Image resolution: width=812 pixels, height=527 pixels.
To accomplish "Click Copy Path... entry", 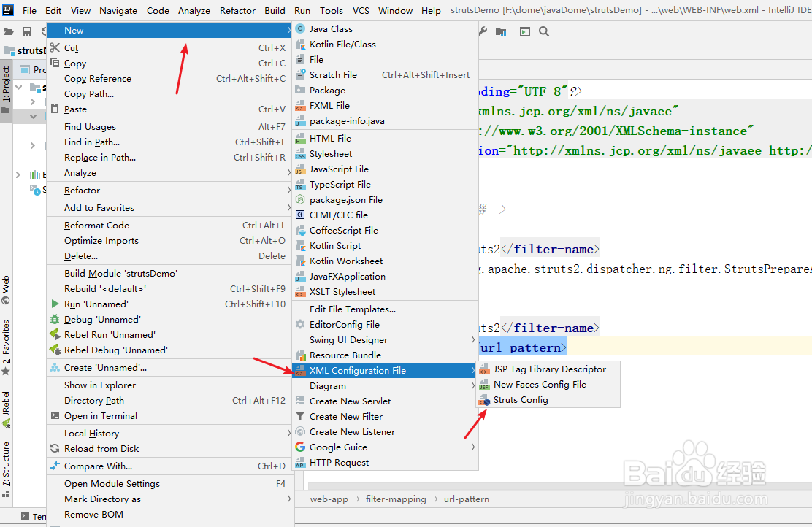I will pos(170,94).
